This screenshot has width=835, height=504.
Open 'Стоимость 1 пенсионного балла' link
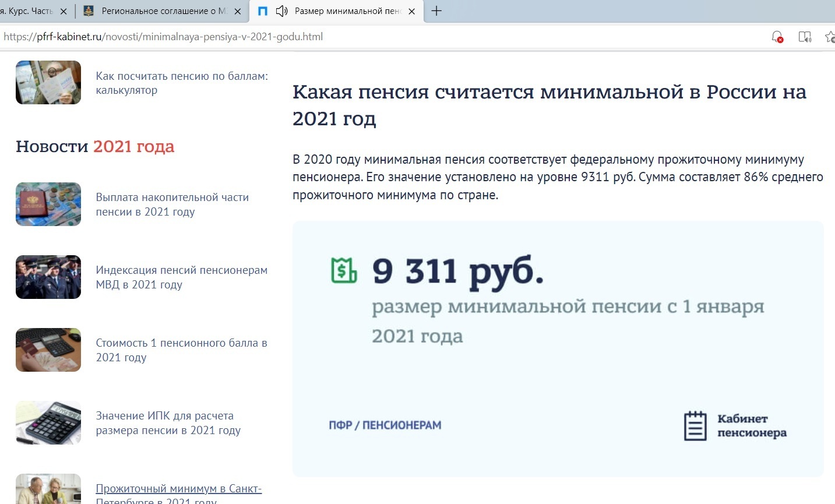coord(181,350)
